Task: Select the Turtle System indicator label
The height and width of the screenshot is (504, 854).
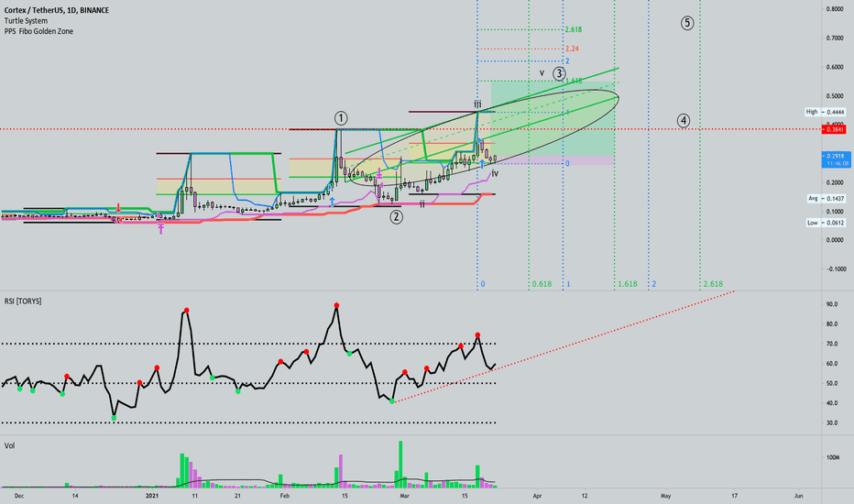Action: [x=26, y=21]
